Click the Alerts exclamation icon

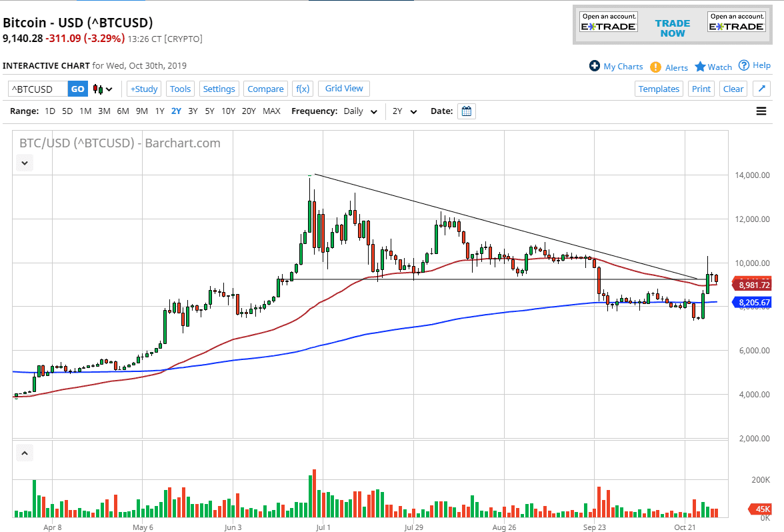tap(657, 67)
